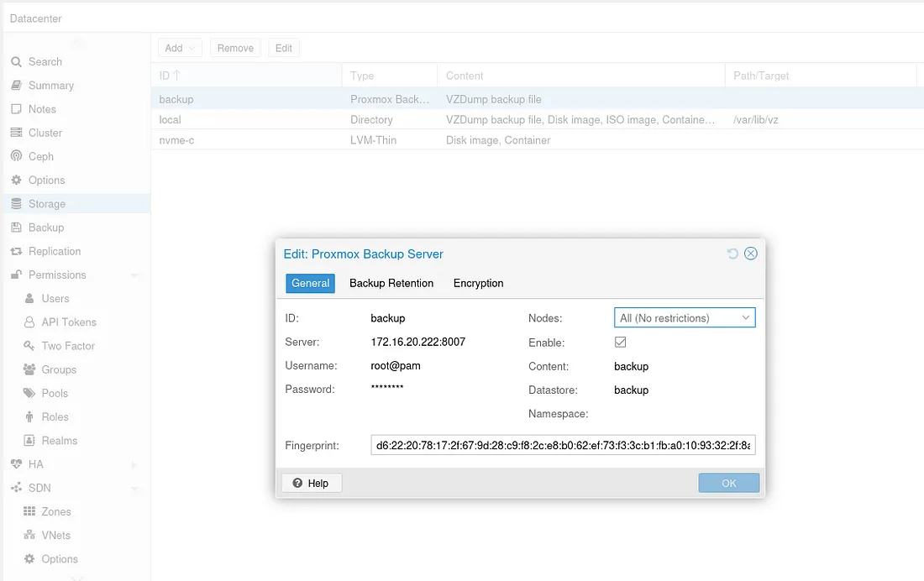The height and width of the screenshot is (581, 924).
Task: Select the 'nvme-c' storage row
Action: (537, 140)
